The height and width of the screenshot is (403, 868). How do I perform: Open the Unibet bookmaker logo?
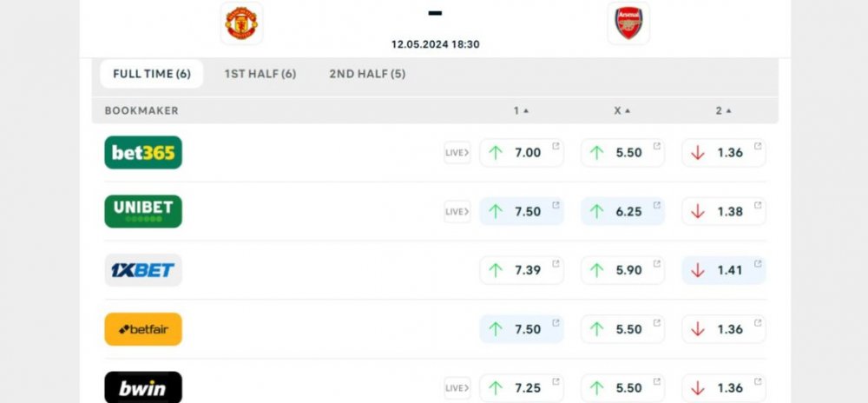(x=143, y=211)
